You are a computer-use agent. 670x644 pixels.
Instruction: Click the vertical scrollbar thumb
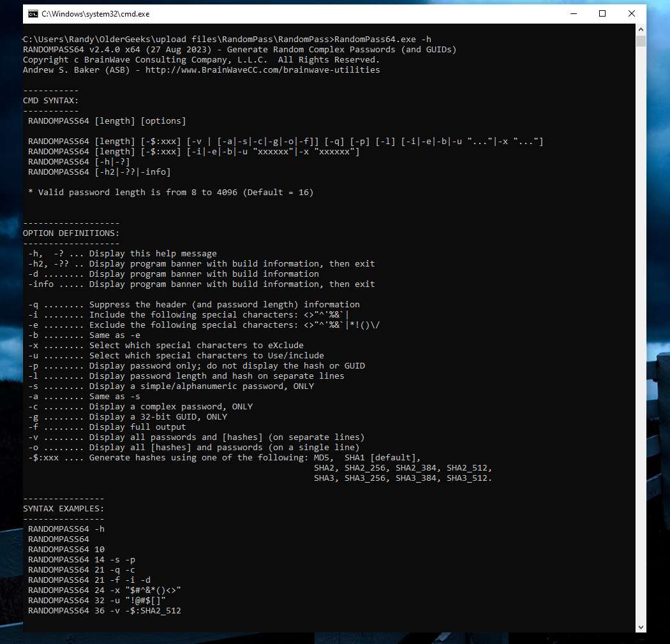pyautogui.click(x=641, y=41)
